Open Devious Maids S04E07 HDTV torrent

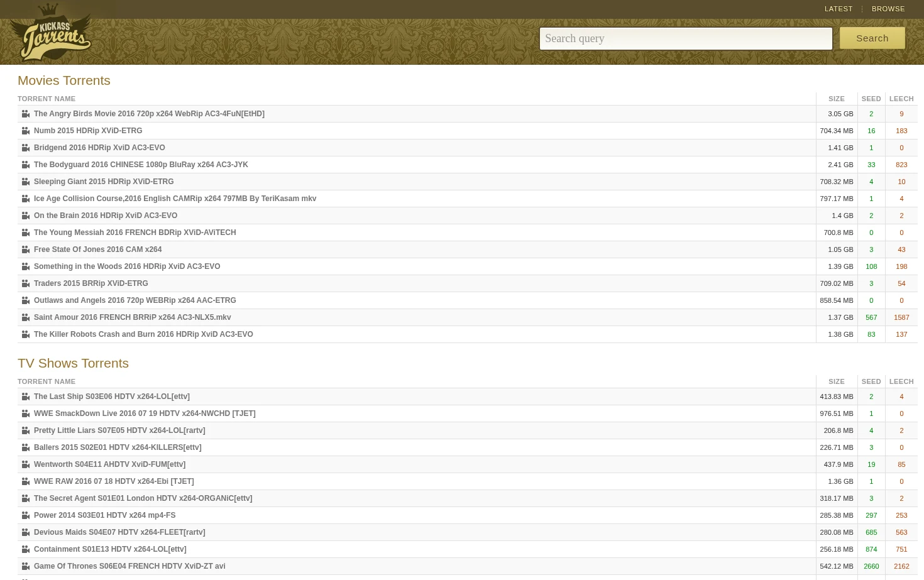point(119,532)
